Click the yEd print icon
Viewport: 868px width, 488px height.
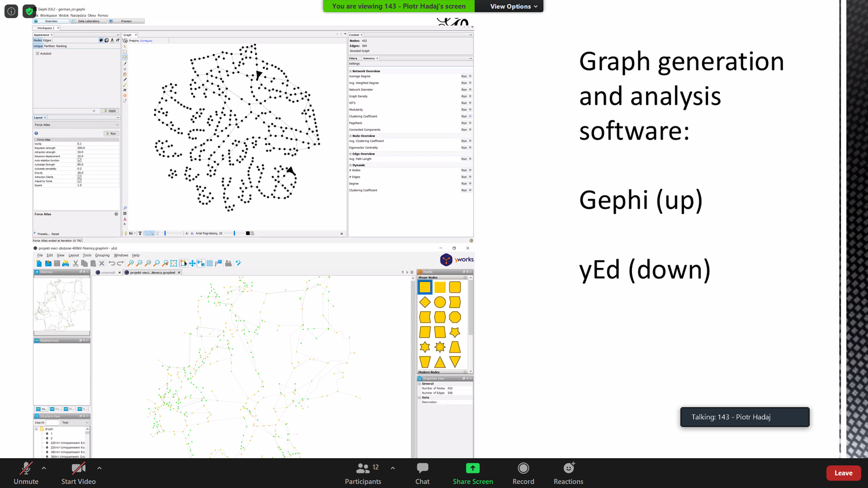(x=66, y=264)
